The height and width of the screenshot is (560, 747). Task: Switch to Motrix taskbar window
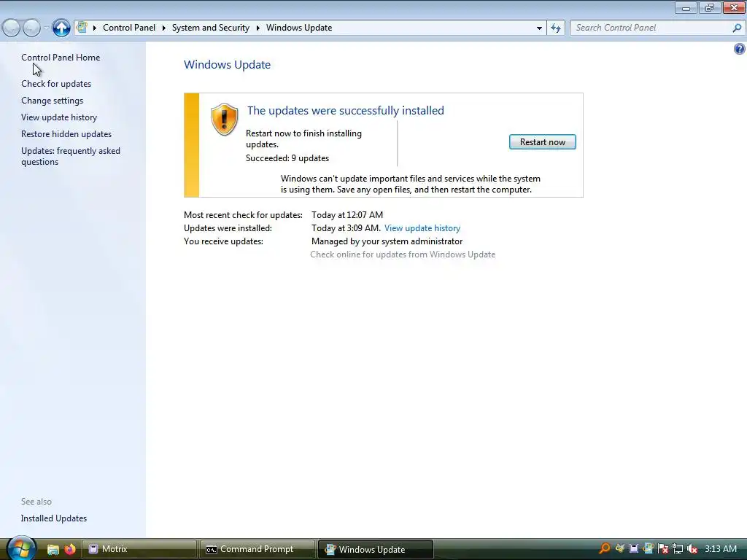pos(139,549)
